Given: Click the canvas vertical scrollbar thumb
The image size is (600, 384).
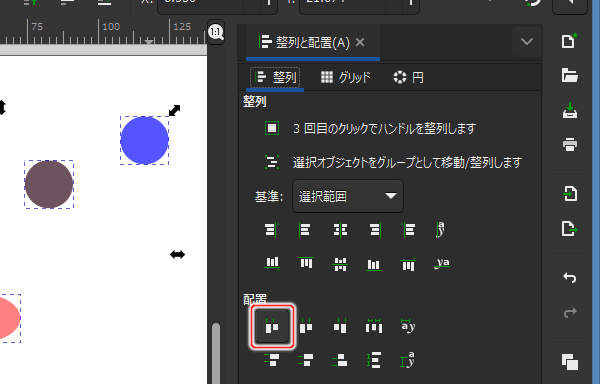Looking at the screenshot, I should pos(216,353).
